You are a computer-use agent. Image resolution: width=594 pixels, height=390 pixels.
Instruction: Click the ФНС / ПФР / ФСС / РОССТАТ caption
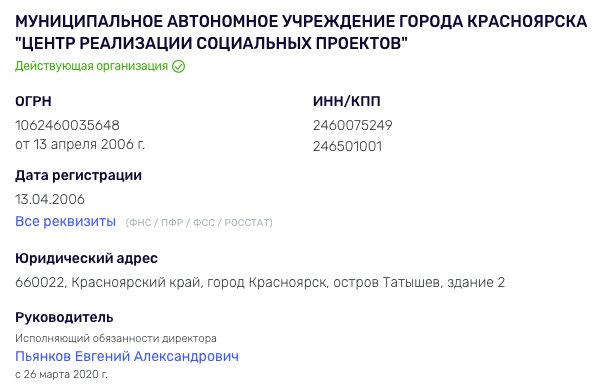199,222
